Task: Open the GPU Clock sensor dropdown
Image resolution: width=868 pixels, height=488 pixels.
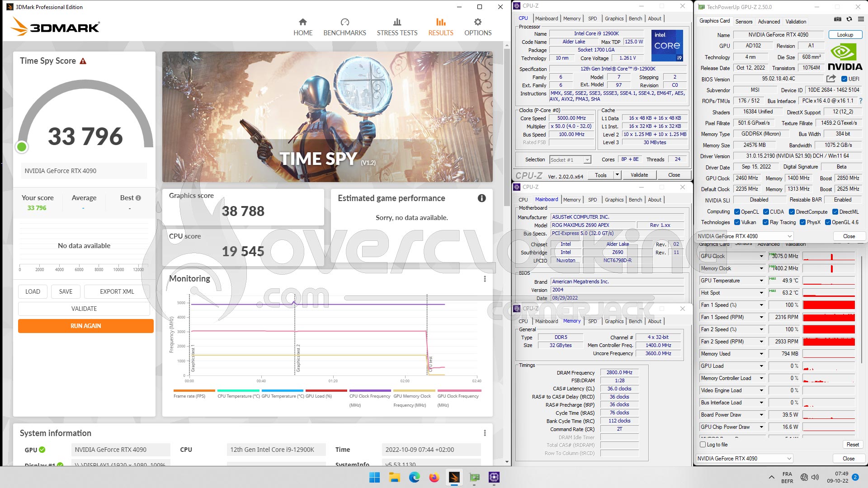Action: [x=761, y=256]
